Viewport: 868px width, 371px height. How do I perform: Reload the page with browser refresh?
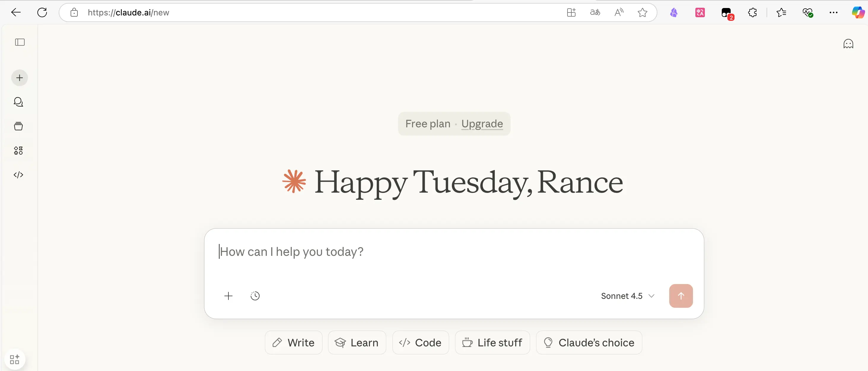coord(42,13)
